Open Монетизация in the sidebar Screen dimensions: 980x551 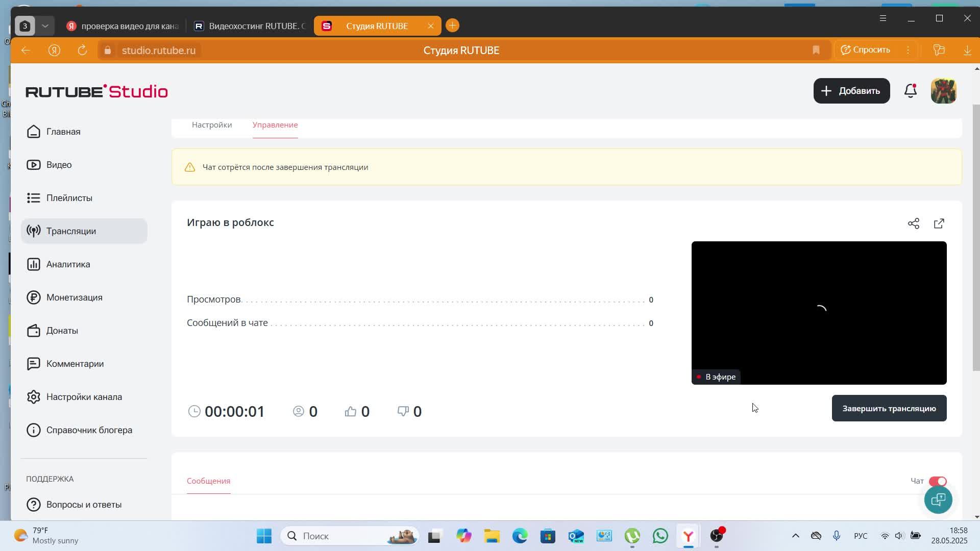pyautogui.click(x=74, y=297)
